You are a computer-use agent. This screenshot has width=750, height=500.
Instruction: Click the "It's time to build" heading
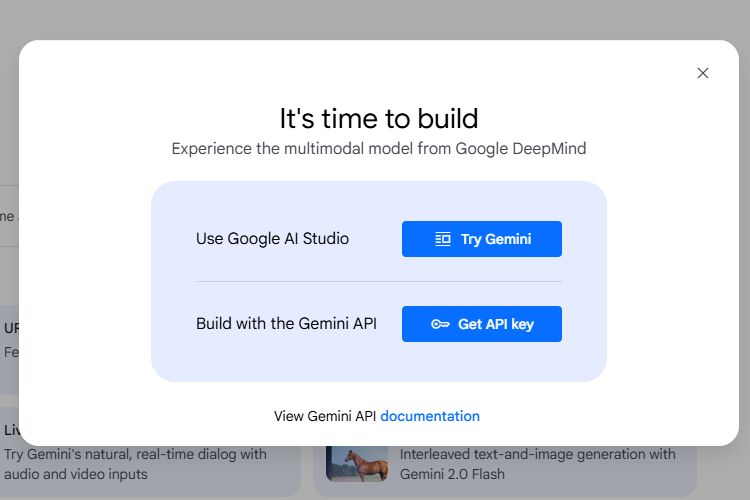click(x=379, y=118)
